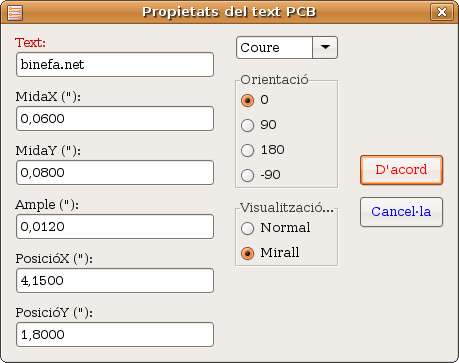Confirm with the D'acord button

(x=401, y=170)
